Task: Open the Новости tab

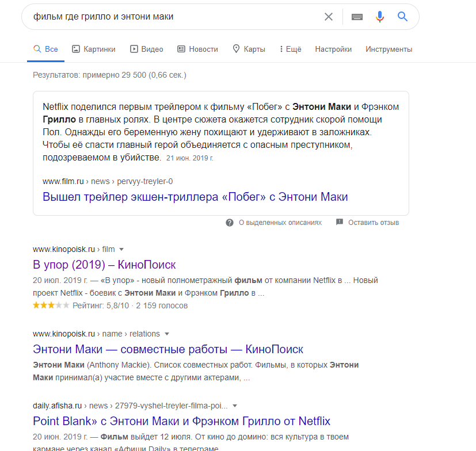Action: (197, 49)
